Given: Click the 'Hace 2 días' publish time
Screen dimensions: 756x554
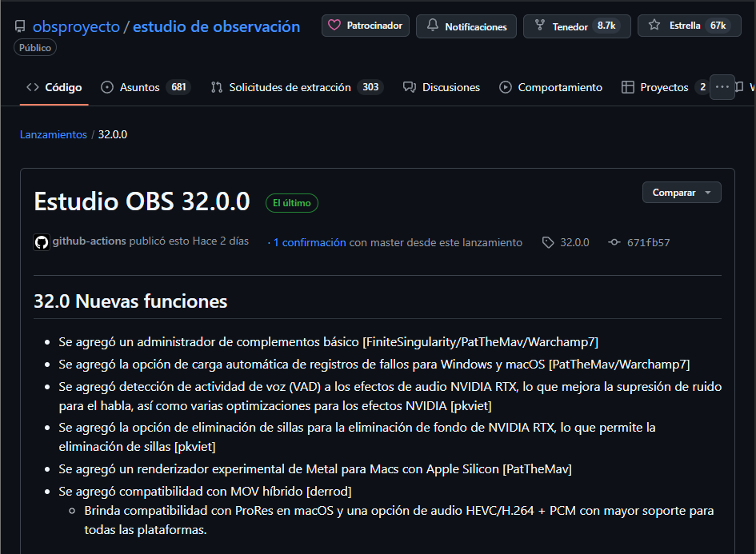Looking at the screenshot, I should point(220,241).
